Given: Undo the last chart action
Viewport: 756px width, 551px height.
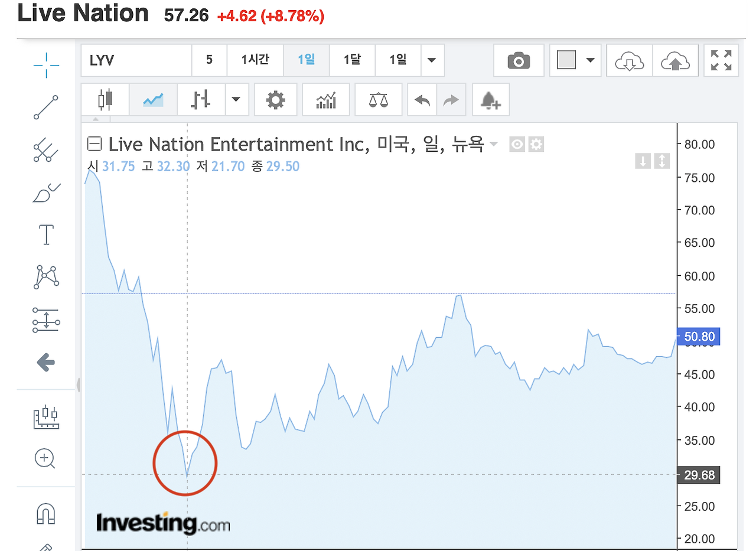Looking at the screenshot, I should (422, 99).
